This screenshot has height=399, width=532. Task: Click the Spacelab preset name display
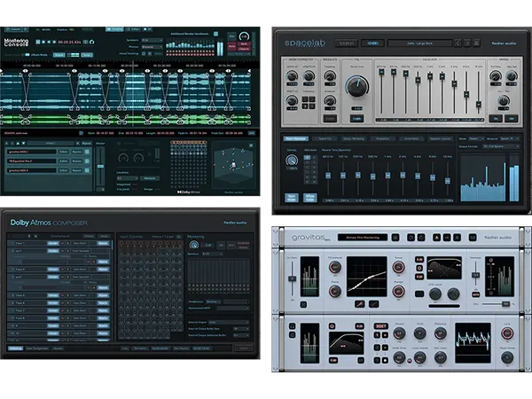[x=420, y=43]
